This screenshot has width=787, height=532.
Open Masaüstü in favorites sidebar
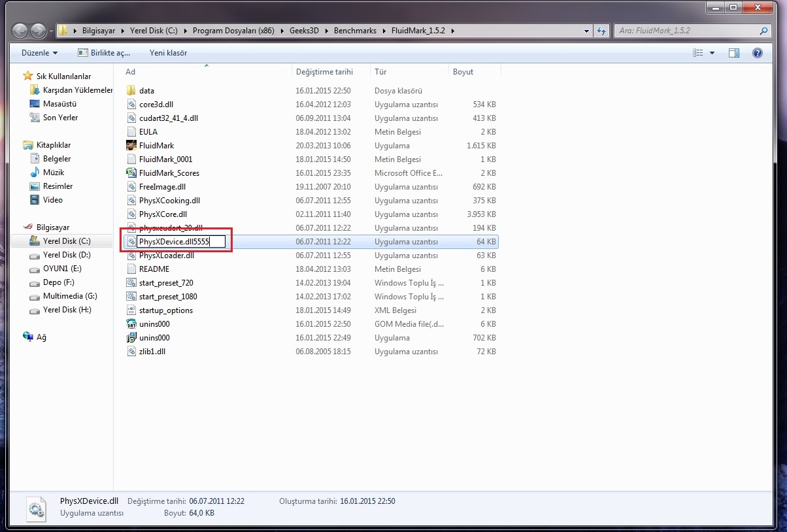[x=59, y=104]
